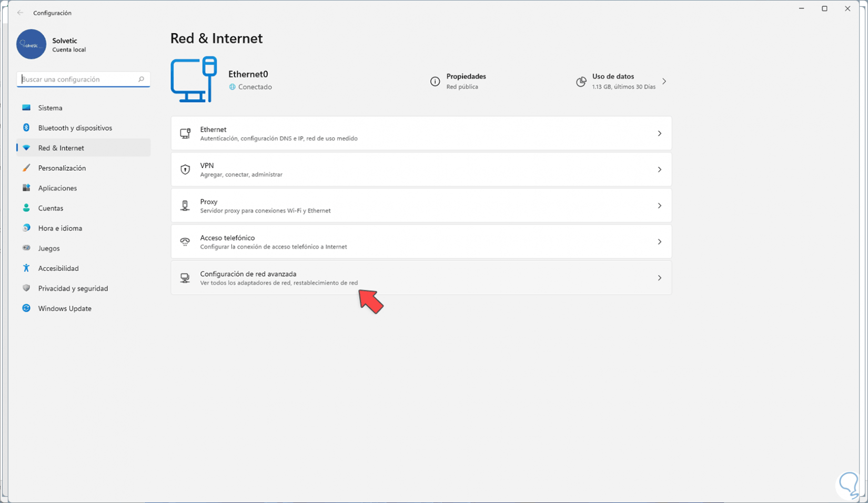Expand the Proxy row chevron
Viewport: 868px width, 503px height.
click(x=659, y=206)
